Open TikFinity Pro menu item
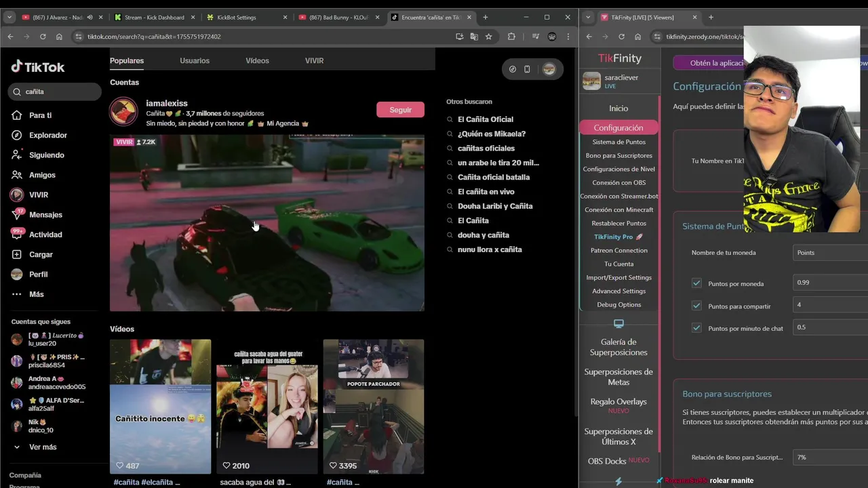The height and width of the screenshot is (488, 868). click(618, 237)
